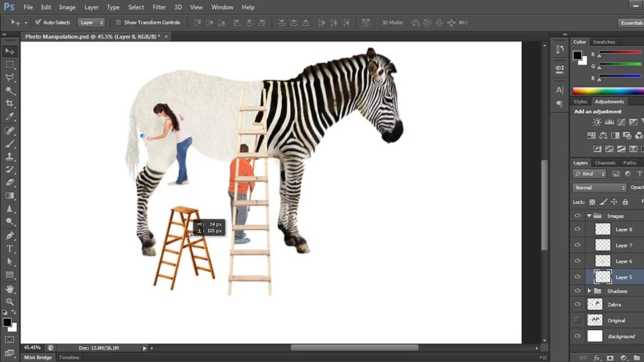Close the Photo Manipulation.psd document tab
The width and height of the screenshot is (644, 362).
click(x=166, y=36)
